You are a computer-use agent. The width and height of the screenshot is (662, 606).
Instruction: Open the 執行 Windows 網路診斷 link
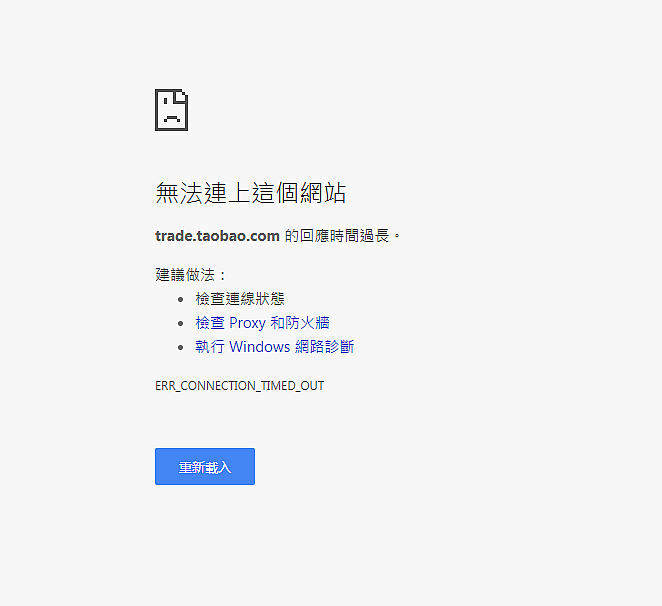pos(274,347)
